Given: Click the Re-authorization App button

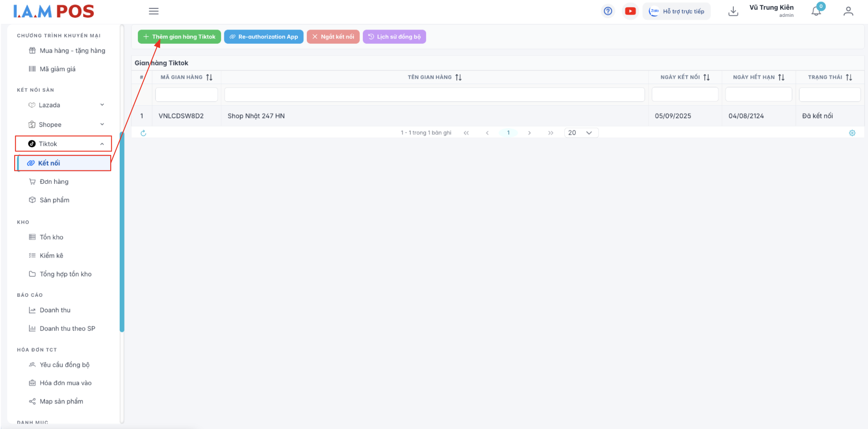Looking at the screenshot, I should pyautogui.click(x=264, y=36).
